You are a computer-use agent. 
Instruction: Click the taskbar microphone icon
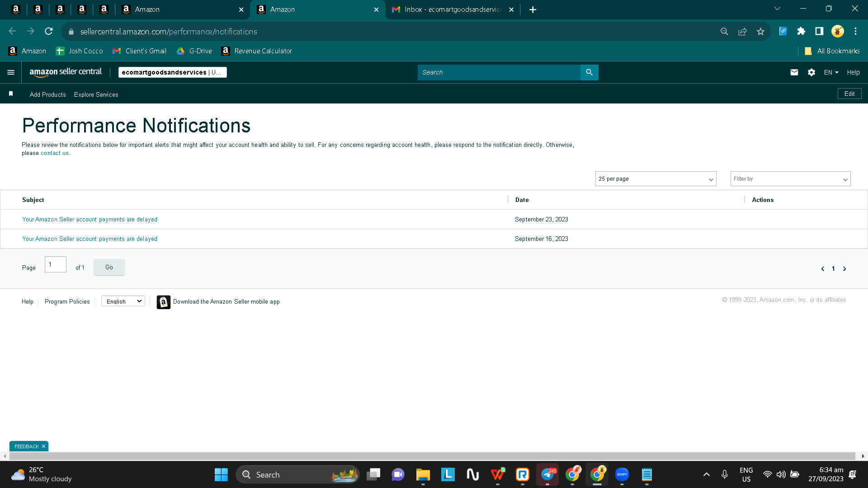(x=725, y=474)
